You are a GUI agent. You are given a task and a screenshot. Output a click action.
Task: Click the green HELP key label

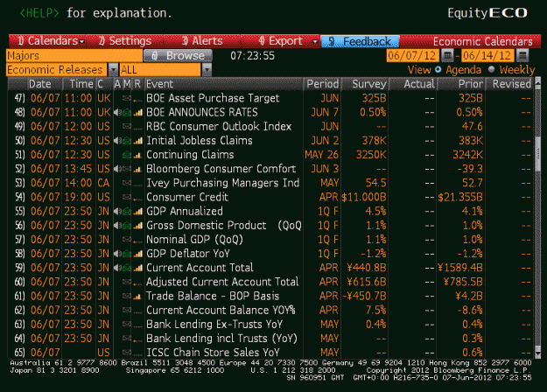tap(39, 13)
